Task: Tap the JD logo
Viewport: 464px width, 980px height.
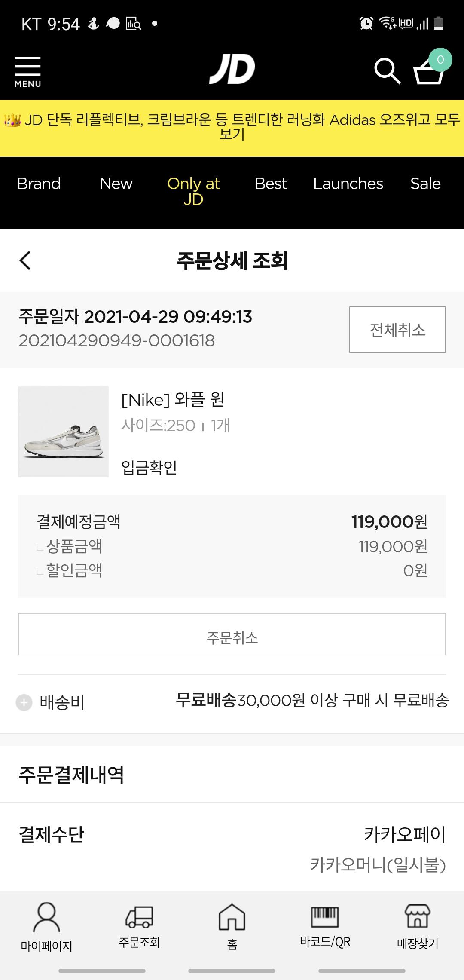Action: click(x=232, y=69)
